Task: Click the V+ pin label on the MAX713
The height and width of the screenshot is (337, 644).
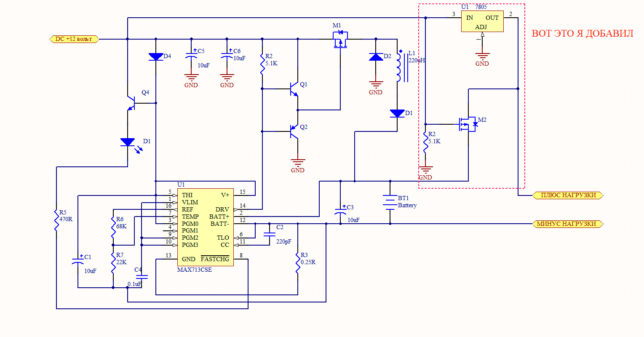Action: [x=225, y=195]
